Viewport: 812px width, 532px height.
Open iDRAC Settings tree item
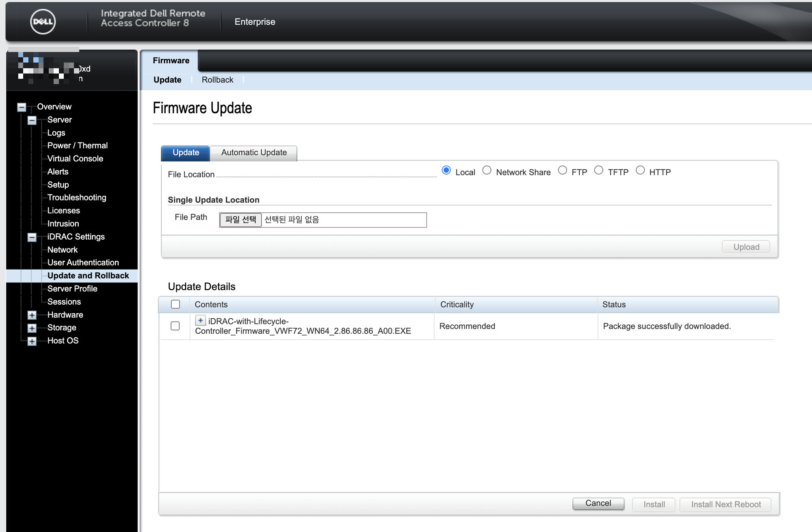(76, 237)
